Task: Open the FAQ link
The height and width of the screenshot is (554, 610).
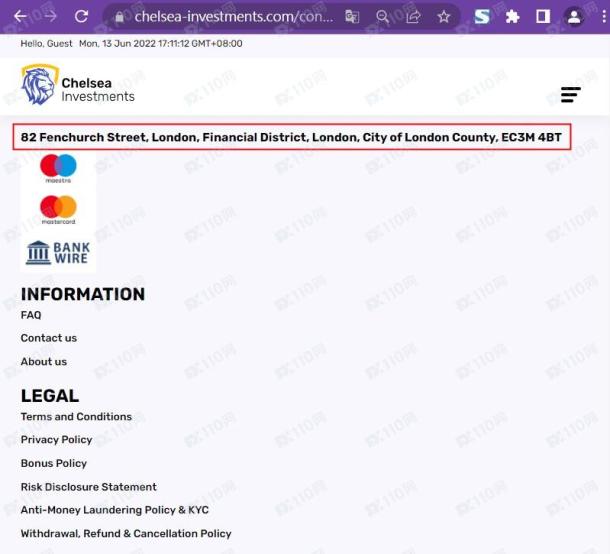Action: tap(31, 315)
